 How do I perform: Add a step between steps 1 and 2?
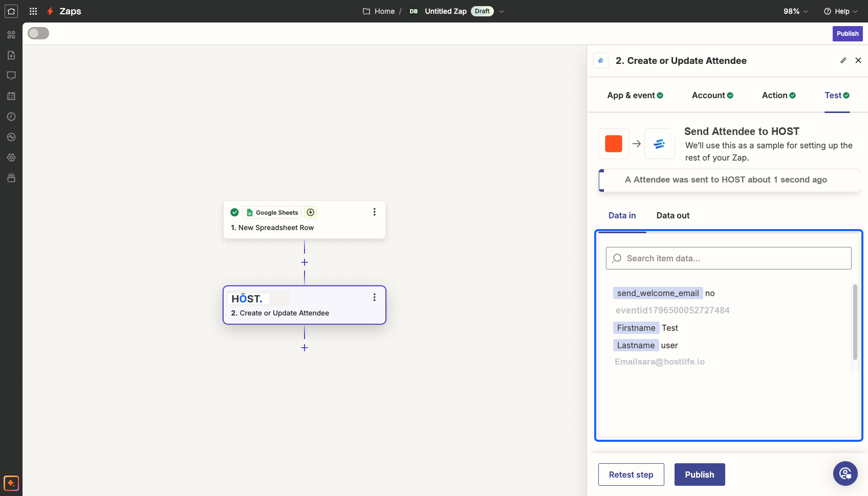tap(305, 262)
